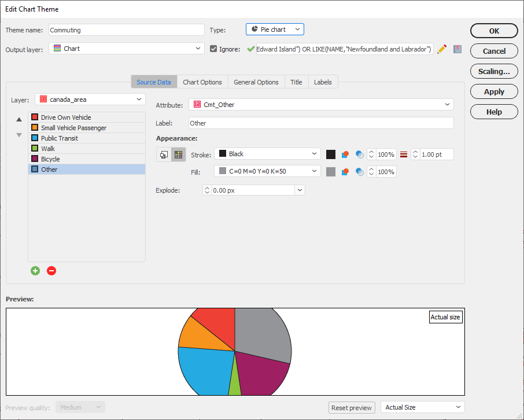Select the Bicycle item in the list
The width and height of the screenshot is (524, 420).
click(x=87, y=159)
